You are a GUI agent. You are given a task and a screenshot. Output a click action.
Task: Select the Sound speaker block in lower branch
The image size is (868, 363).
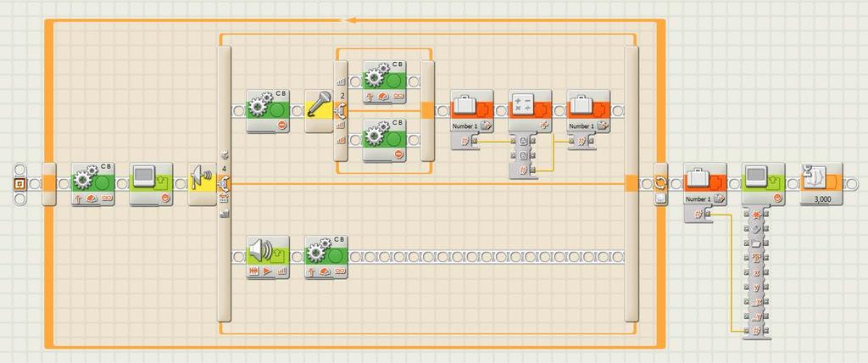[x=268, y=257]
